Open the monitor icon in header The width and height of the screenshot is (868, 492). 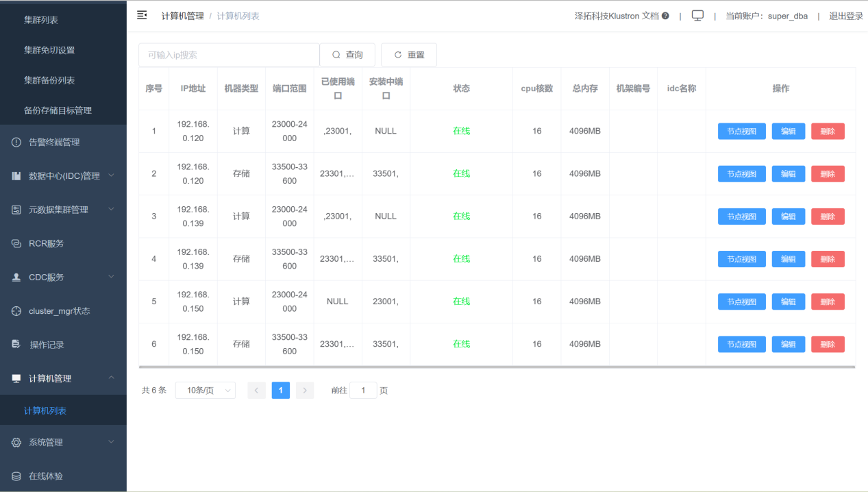tap(697, 16)
